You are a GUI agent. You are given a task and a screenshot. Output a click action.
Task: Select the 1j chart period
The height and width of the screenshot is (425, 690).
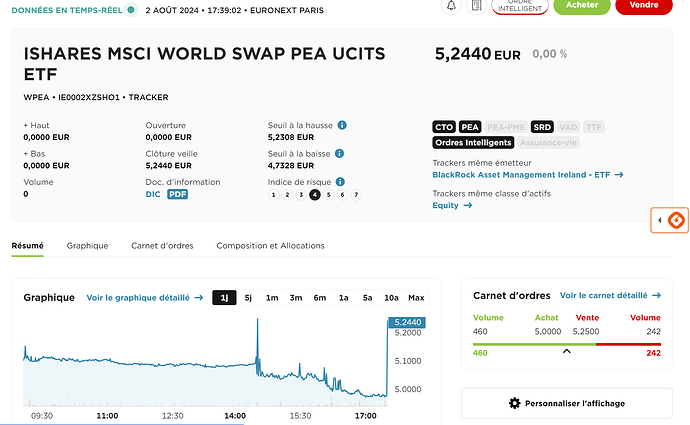(224, 298)
